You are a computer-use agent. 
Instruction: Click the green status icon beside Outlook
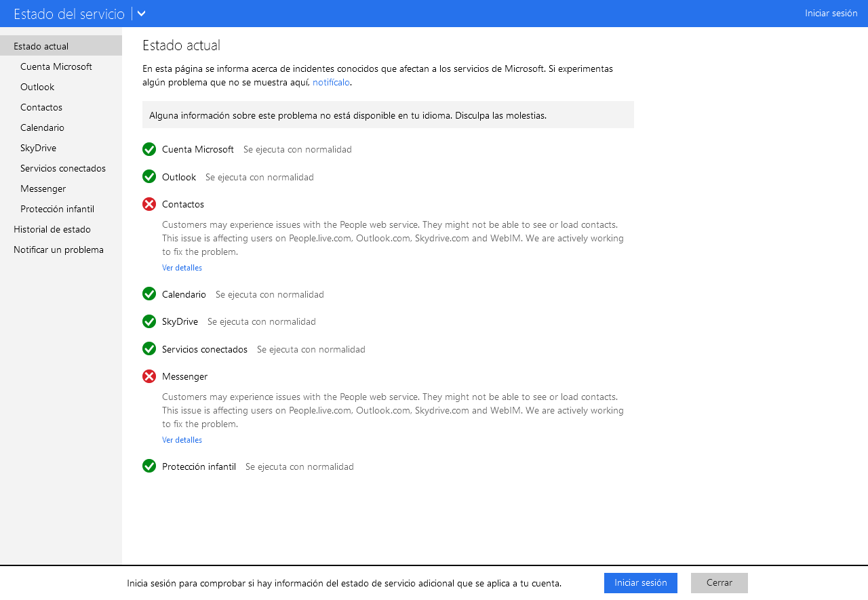[149, 177]
